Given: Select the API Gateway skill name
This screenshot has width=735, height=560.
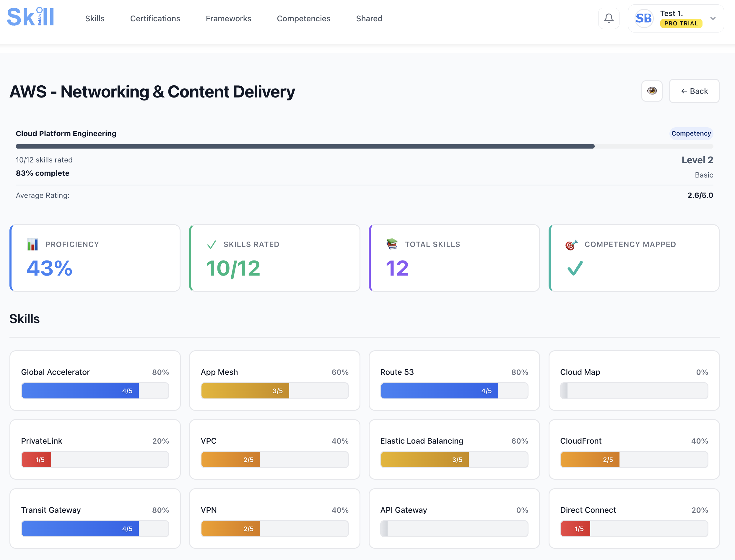Looking at the screenshot, I should [404, 510].
